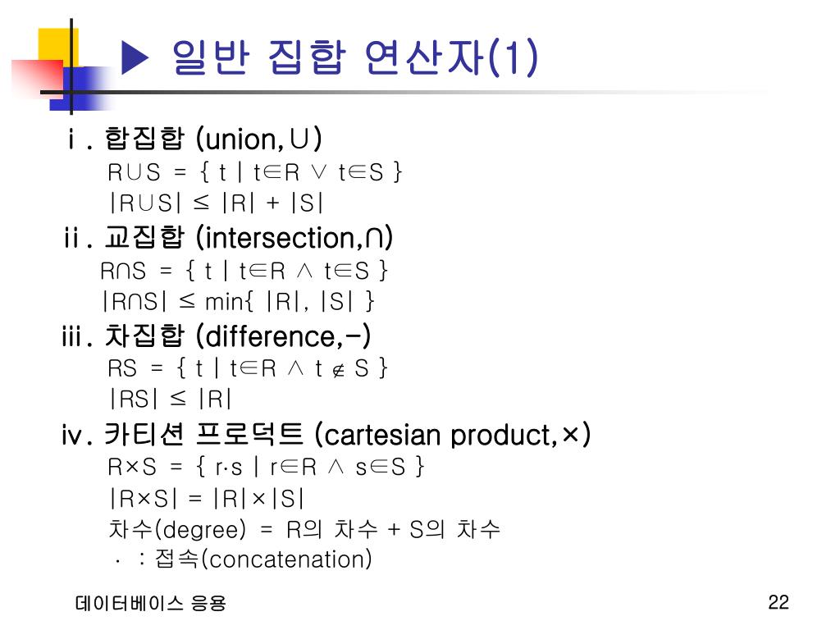Click the blue triangle bullet in title
Image resolution: width=840 pixels, height=630 pixels.
point(135,57)
